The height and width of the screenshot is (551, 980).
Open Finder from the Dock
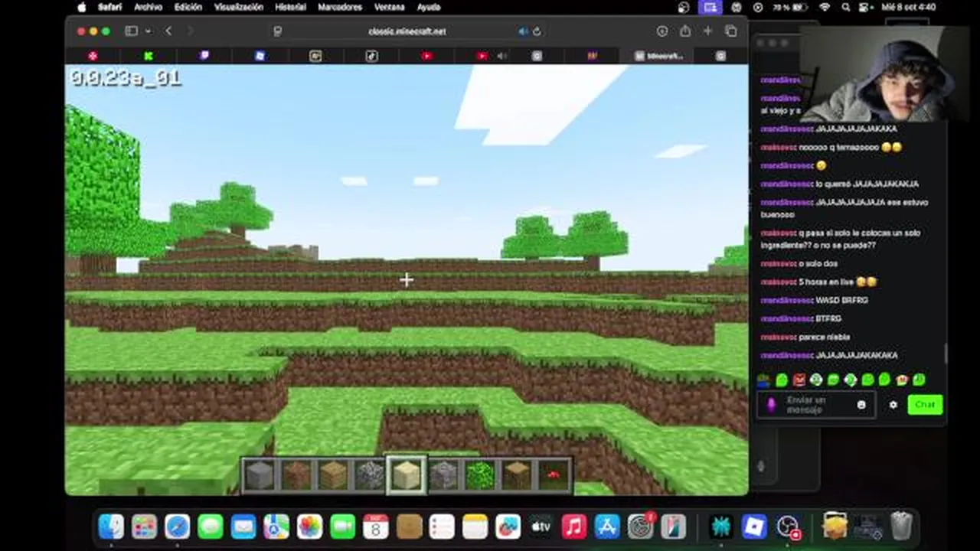point(111,527)
